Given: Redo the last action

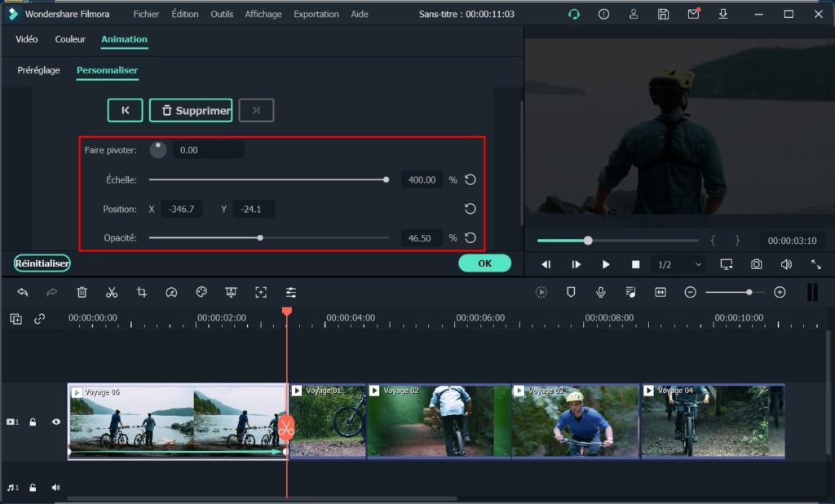Looking at the screenshot, I should coord(51,292).
